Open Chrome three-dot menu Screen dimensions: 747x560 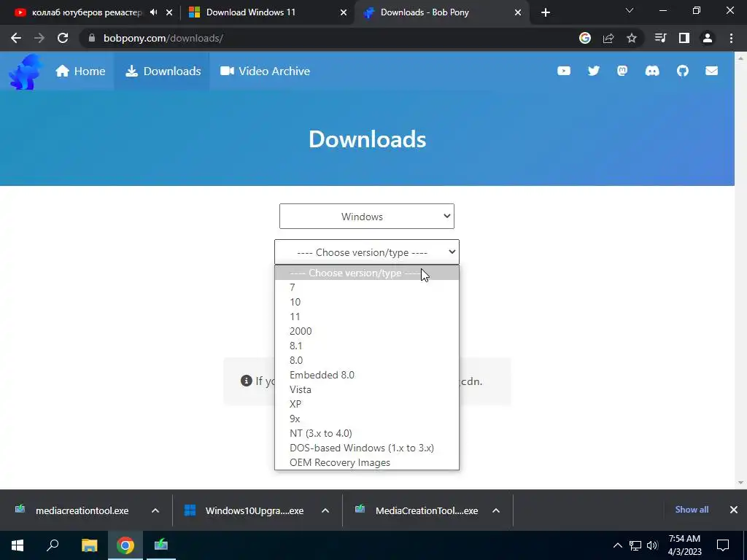[731, 38]
